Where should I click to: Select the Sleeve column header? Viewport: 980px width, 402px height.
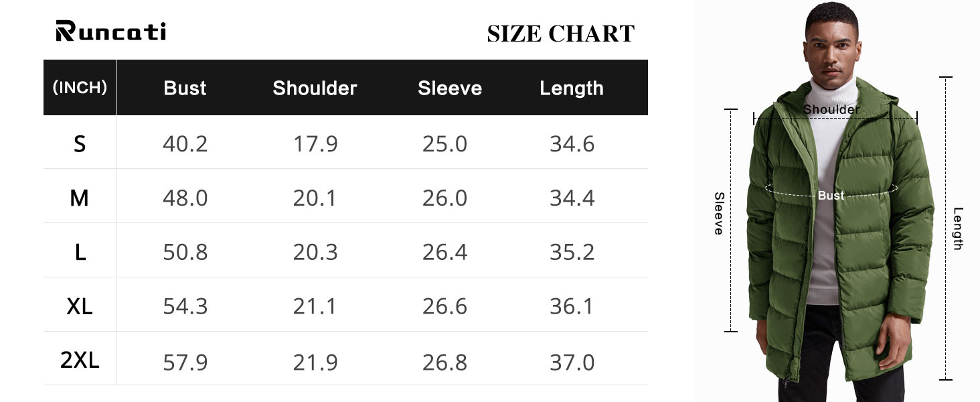point(450,88)
